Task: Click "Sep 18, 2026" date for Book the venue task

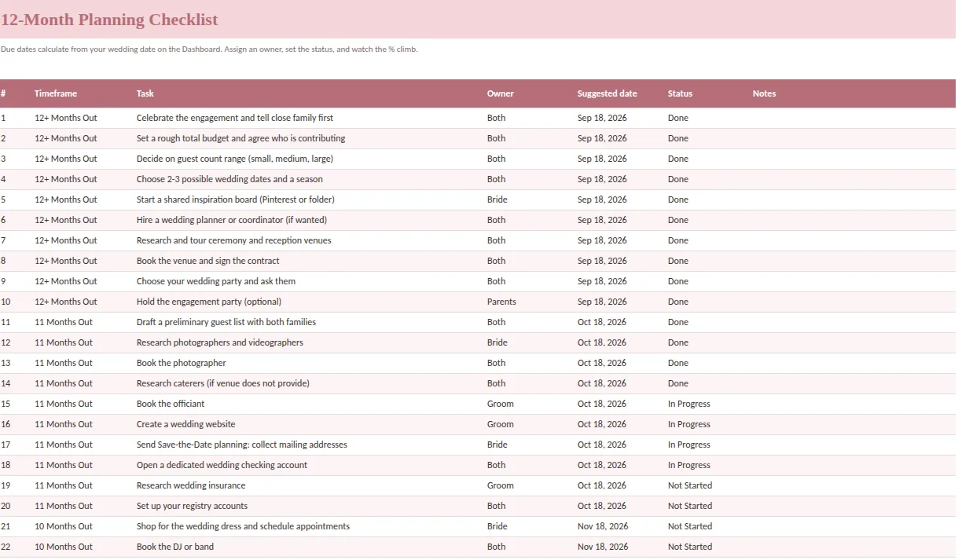Action: coord(602,261)
